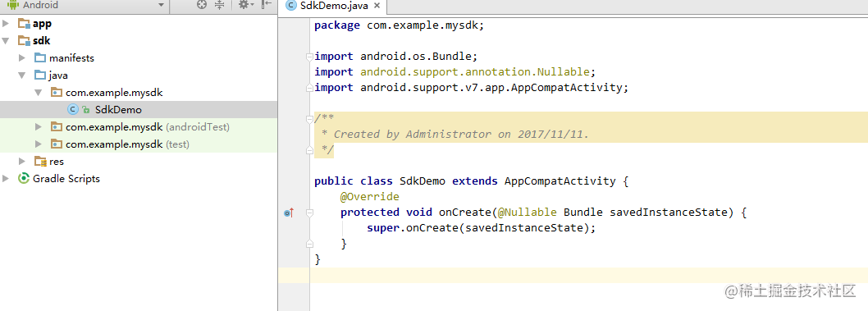Expand the res folder arrow
This screenshot has height=311, width=868.
[x=22, y=161]
